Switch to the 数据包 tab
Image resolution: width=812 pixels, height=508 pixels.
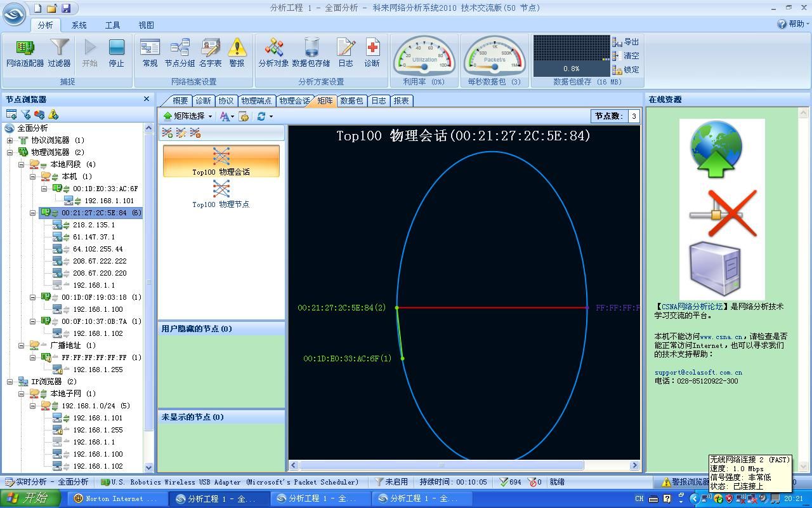click(x=351, y=101)
